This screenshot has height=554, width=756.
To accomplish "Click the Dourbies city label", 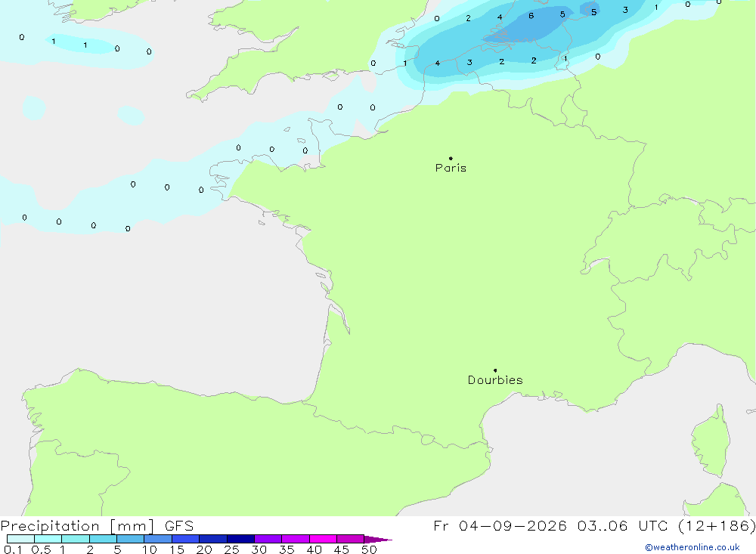I will tap(495, 380).
